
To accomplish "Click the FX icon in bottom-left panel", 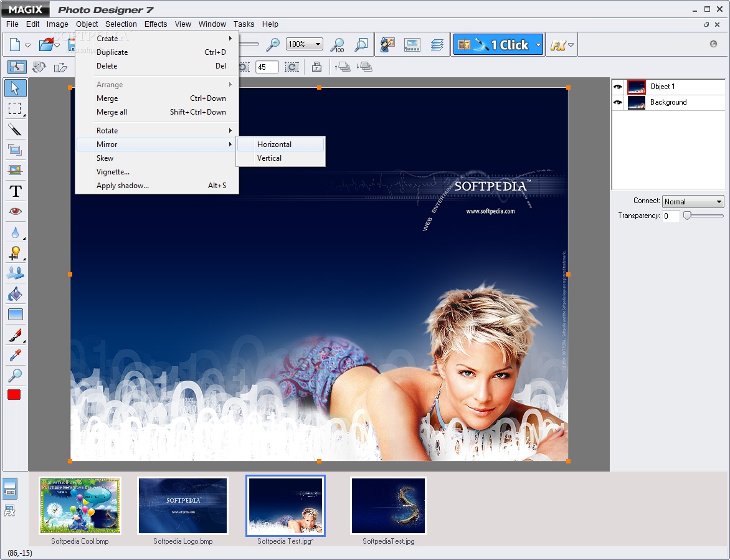I will tap(10, 511).
